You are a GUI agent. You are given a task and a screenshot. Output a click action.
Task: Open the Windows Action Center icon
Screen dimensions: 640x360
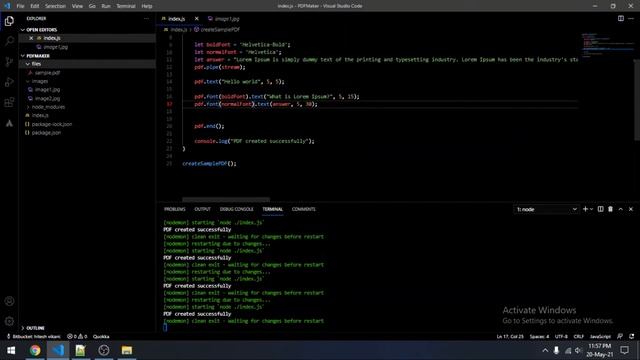point(624,350)
